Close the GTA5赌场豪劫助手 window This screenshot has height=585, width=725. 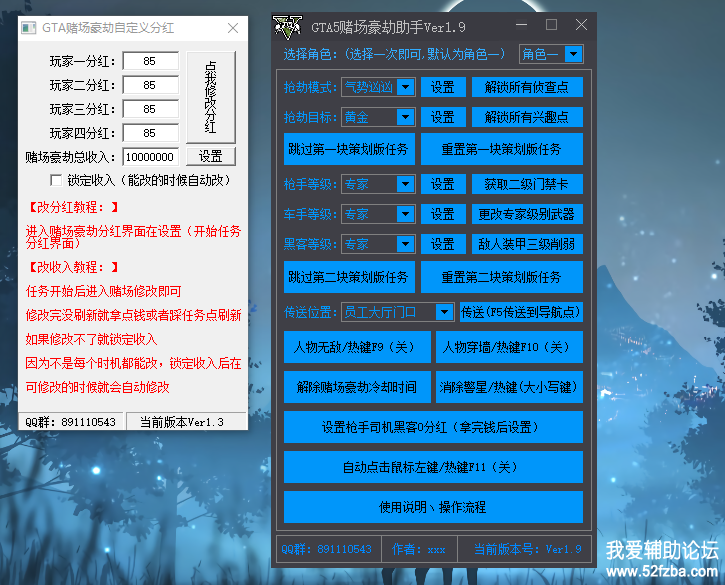tap(581, 25)
